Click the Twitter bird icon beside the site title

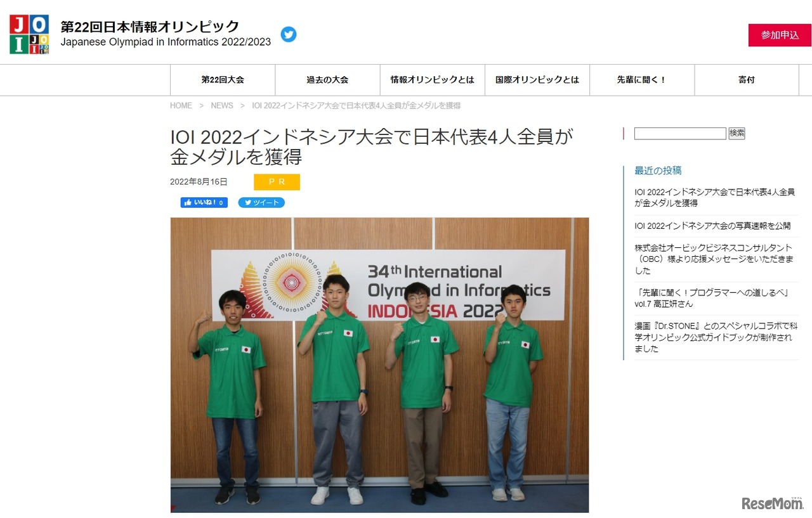289,35
